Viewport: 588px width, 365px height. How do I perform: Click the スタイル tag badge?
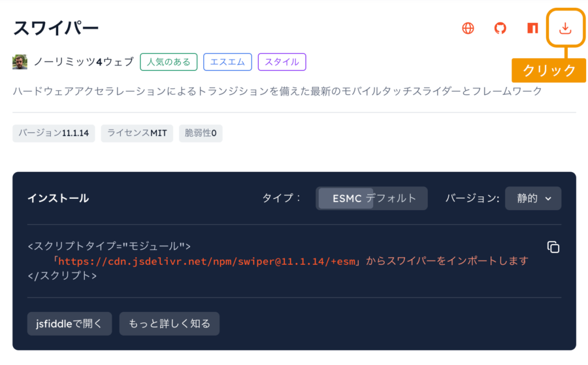pyautogui.click(x=282, y=62)
